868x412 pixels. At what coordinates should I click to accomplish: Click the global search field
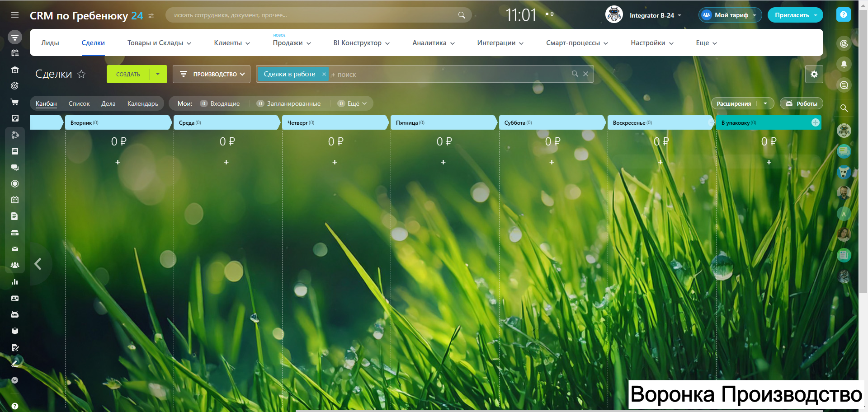(x=318, y=15)
